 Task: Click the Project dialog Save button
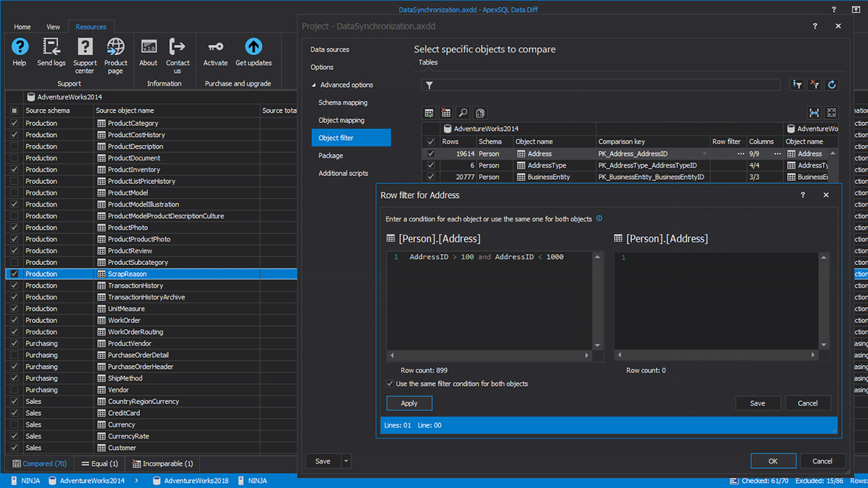[322, 461]
